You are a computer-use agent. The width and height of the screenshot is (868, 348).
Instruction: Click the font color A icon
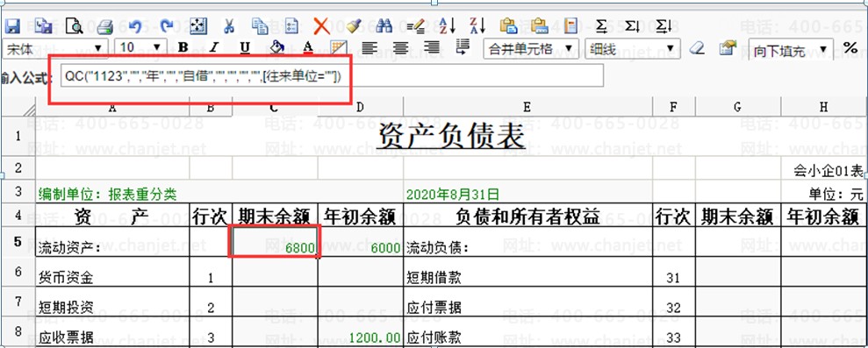pos(308,47)
